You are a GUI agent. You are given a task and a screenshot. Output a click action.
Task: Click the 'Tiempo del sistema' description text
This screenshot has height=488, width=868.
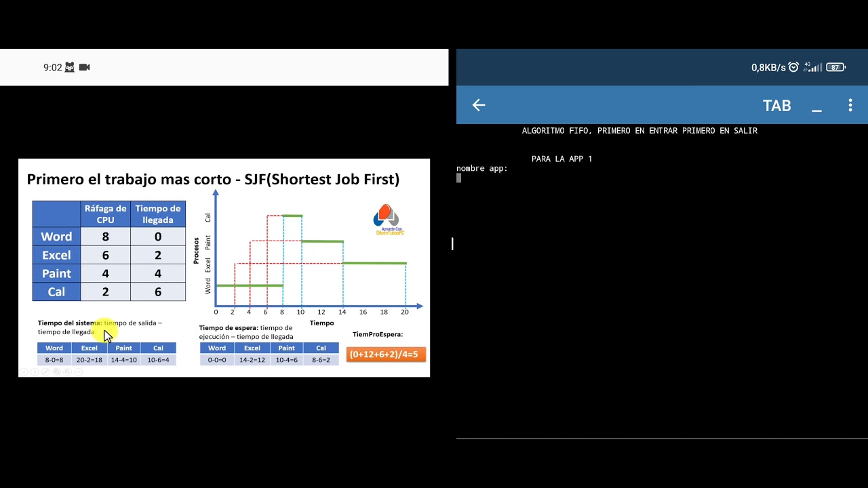coord(100,327)
